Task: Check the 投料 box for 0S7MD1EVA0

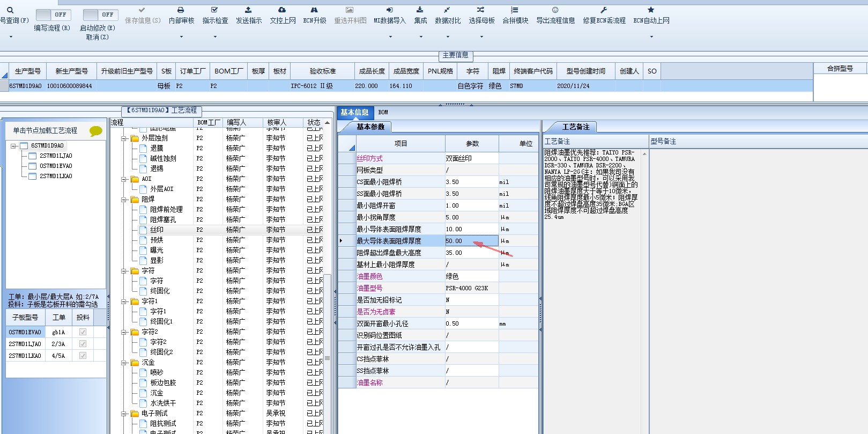Action: pyautogui.click(x=83, y=332)
